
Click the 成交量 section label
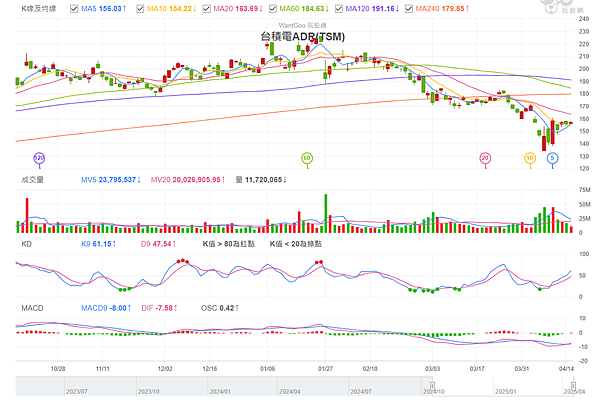33,180
